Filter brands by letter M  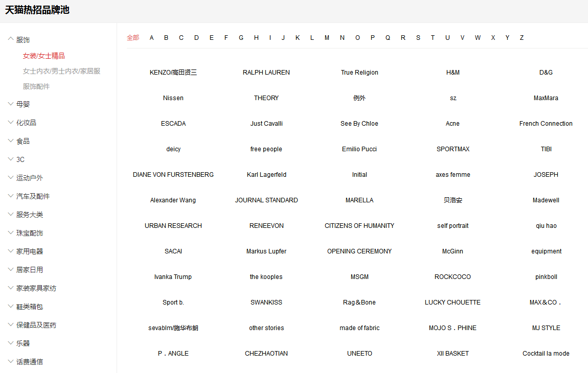(x=327, y=37)
